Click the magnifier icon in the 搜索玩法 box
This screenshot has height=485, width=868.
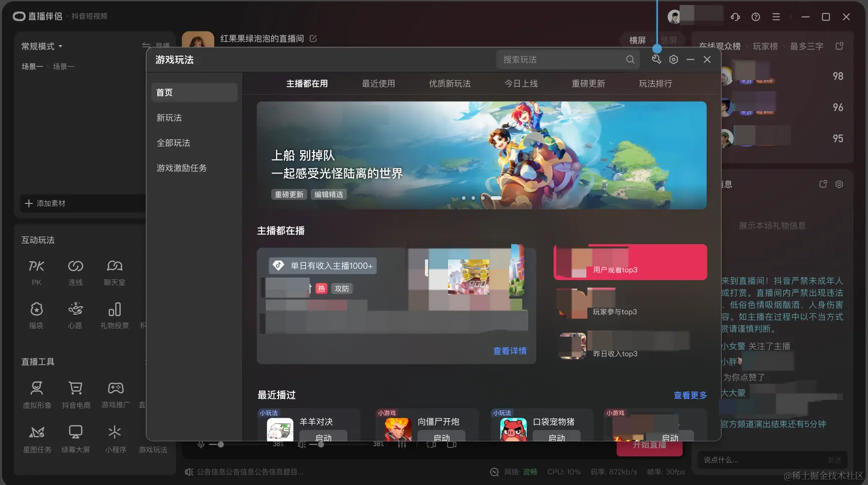point(630,60)
